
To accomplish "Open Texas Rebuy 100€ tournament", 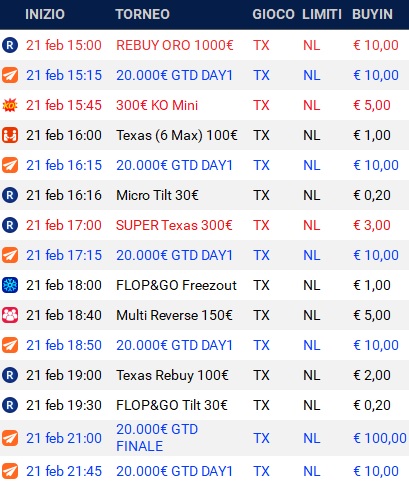I will click(172, 376).
